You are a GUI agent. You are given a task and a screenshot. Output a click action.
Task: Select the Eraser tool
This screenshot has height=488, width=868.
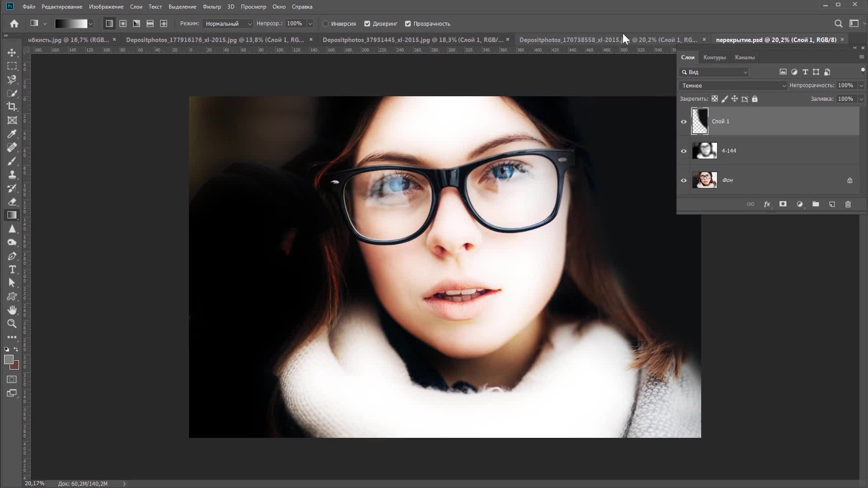(12, 202)
